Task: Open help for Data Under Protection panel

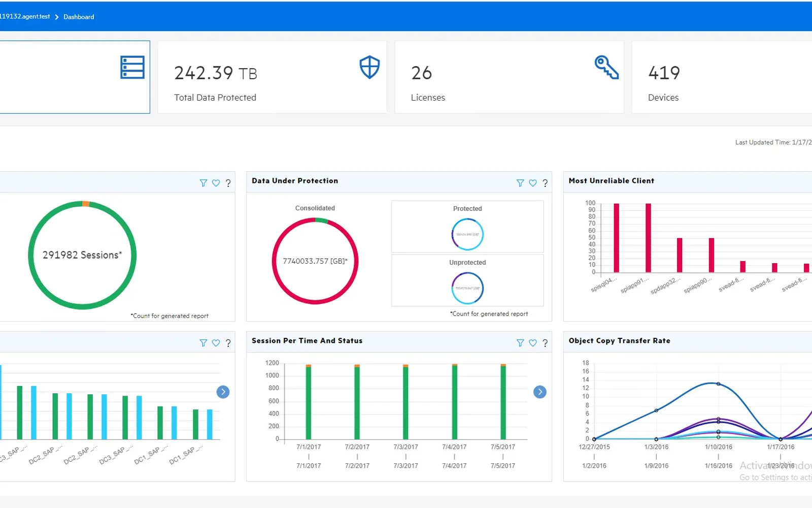Action: tap(545, 183)
